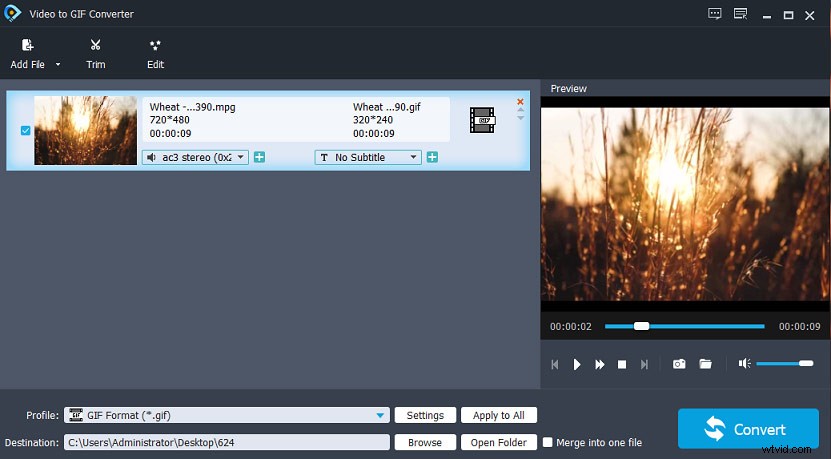Uncheck the Wheat video file checkbox
Image resolution: width=831 pixels, height=459 pixels.
click(x=25, y=130)
